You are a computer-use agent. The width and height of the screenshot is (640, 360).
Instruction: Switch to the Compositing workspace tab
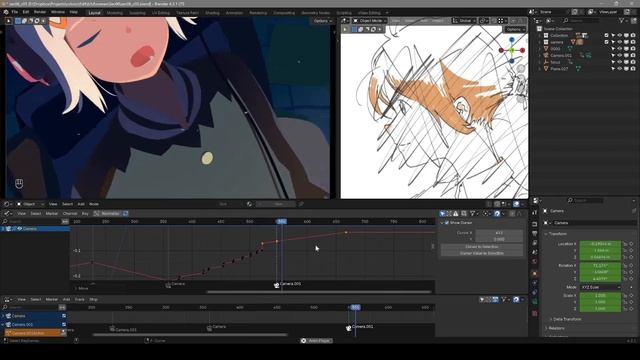[284, 13]
